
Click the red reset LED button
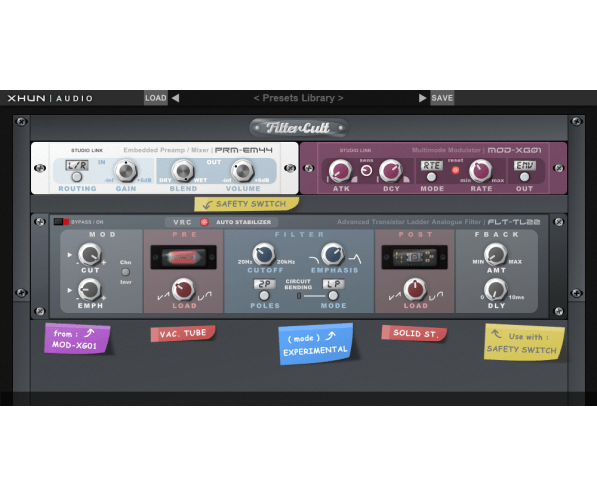pos(455,170)
